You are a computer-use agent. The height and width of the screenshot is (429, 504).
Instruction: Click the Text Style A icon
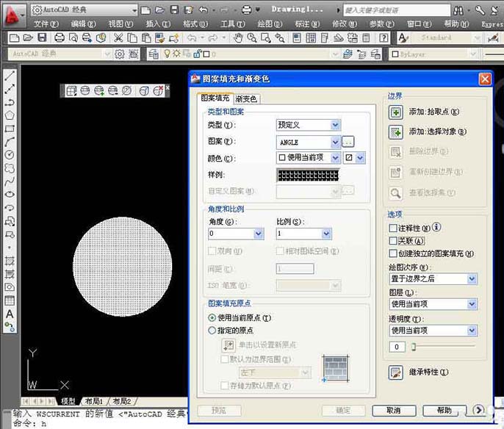click(x=403, y=38)
